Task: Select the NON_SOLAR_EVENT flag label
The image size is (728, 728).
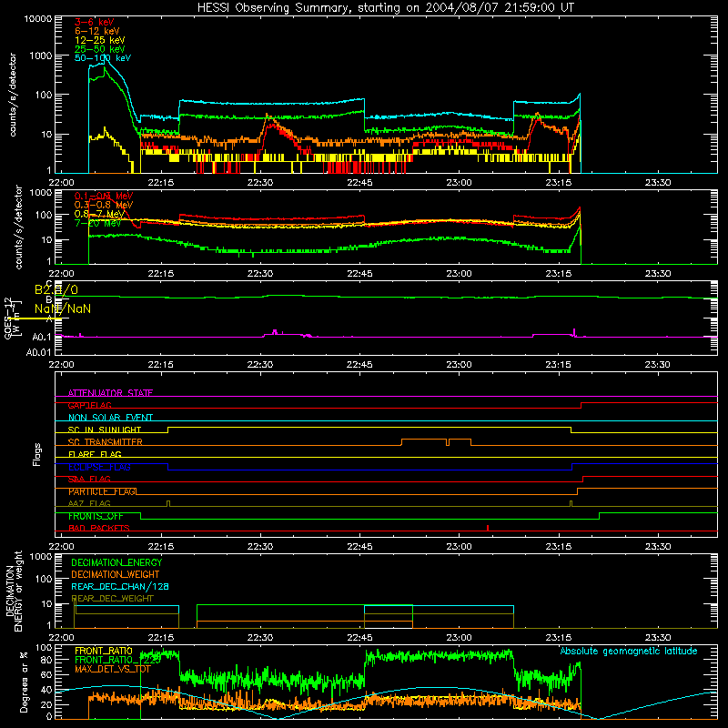Action: 110,418
